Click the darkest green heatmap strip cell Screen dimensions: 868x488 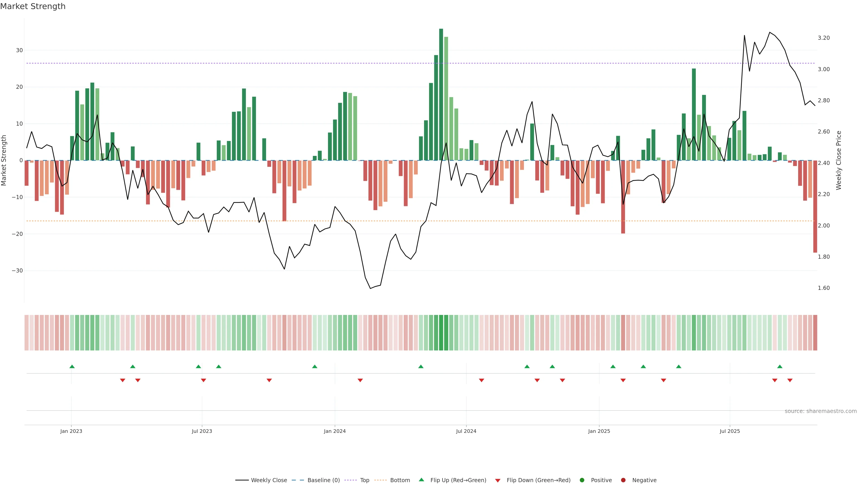(441, 332)
